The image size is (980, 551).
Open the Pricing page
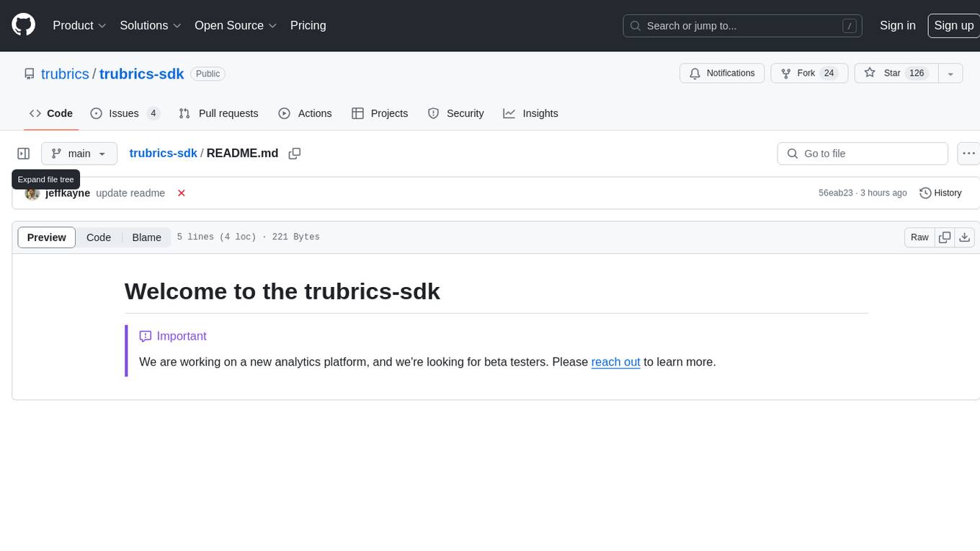(x=308, y=25)
